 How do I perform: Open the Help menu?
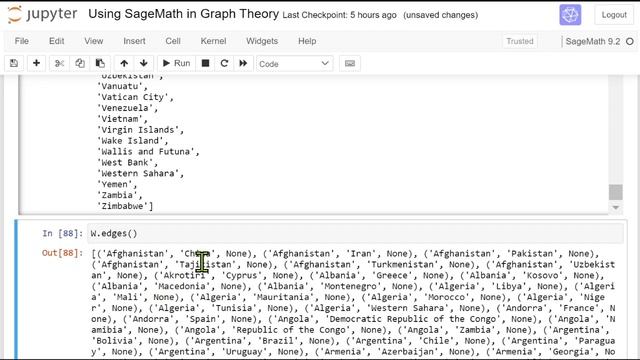[x=307, y=41]
